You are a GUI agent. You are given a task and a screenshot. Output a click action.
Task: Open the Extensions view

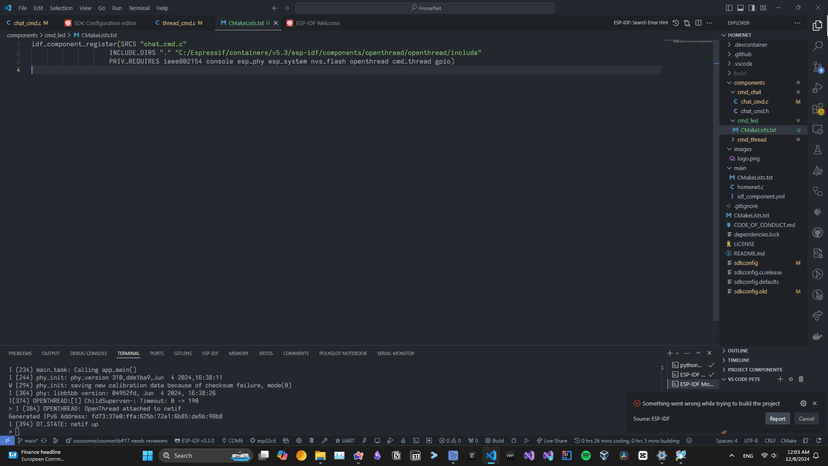[x=817, y=109]
